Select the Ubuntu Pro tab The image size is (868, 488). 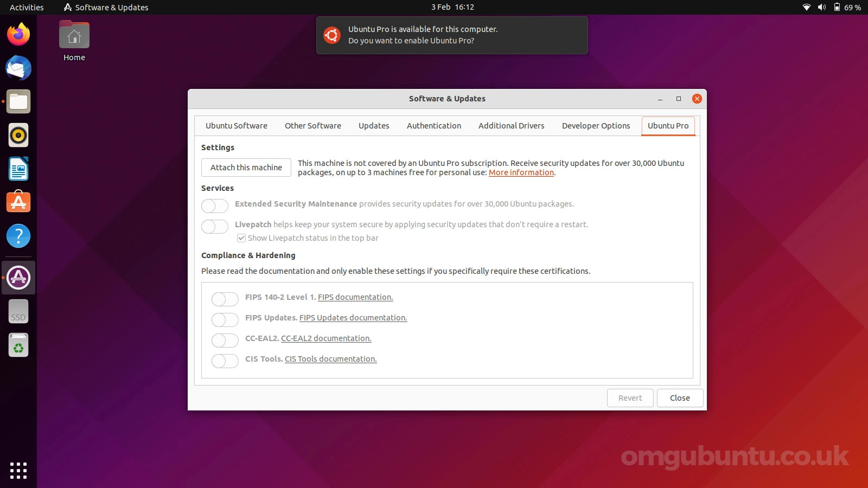click(668, 126)
